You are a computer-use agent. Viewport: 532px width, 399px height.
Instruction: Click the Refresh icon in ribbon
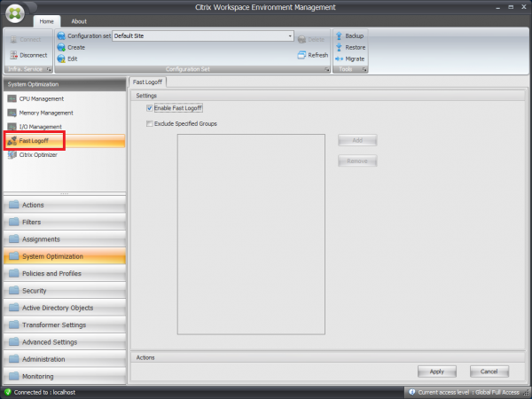[301, 55]
